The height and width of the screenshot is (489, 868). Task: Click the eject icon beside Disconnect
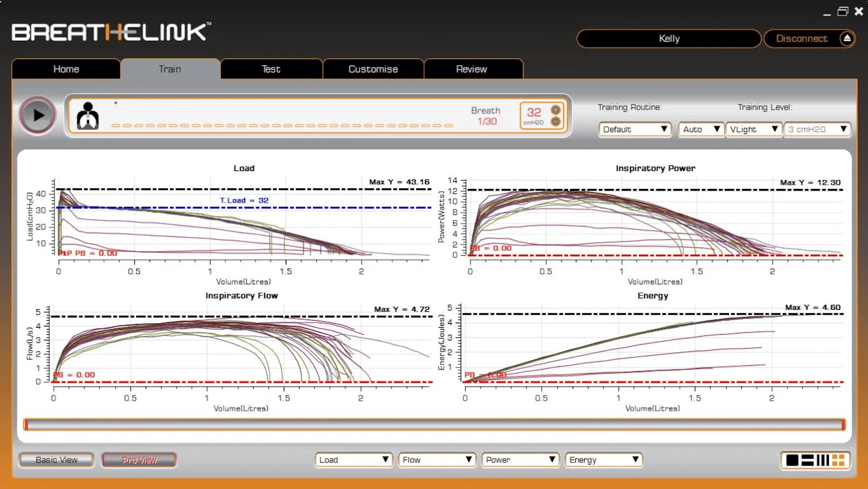[847, 39]
